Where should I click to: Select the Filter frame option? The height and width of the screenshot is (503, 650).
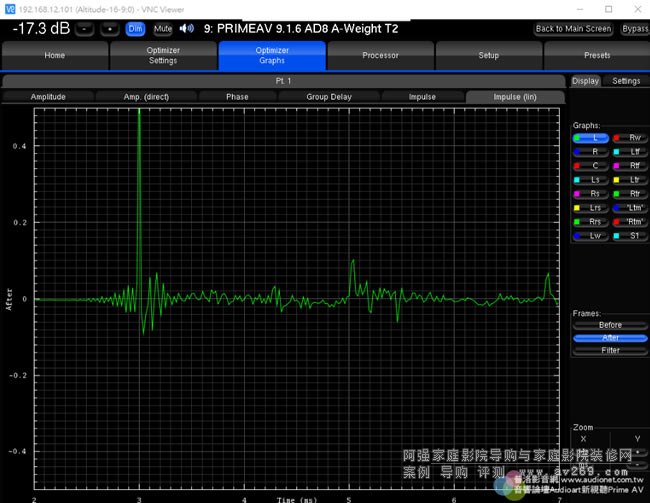pos(610,350)
